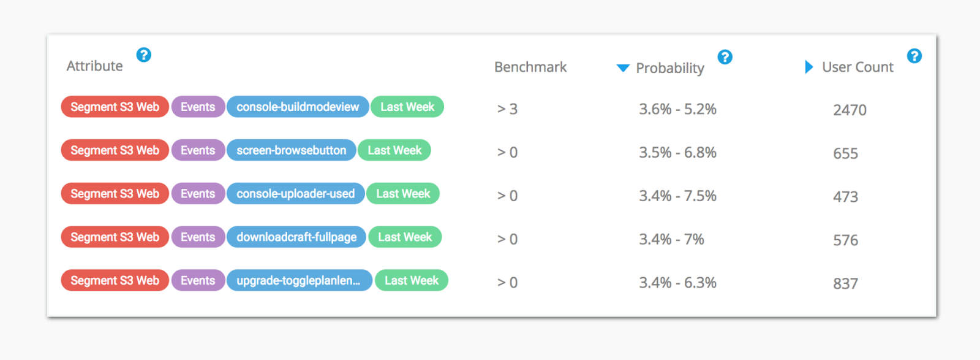
Task: Click the User Count help icon
Action: (914, 56)
